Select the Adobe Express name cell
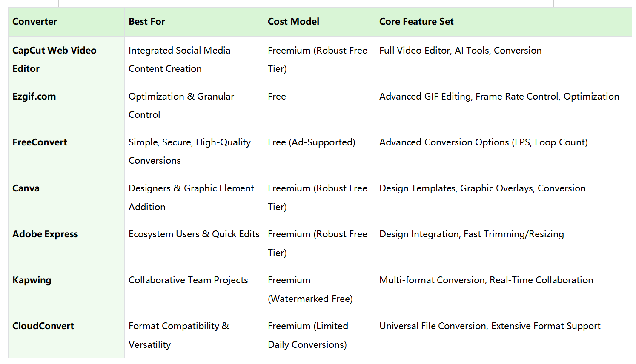 (x=45, y=234)
